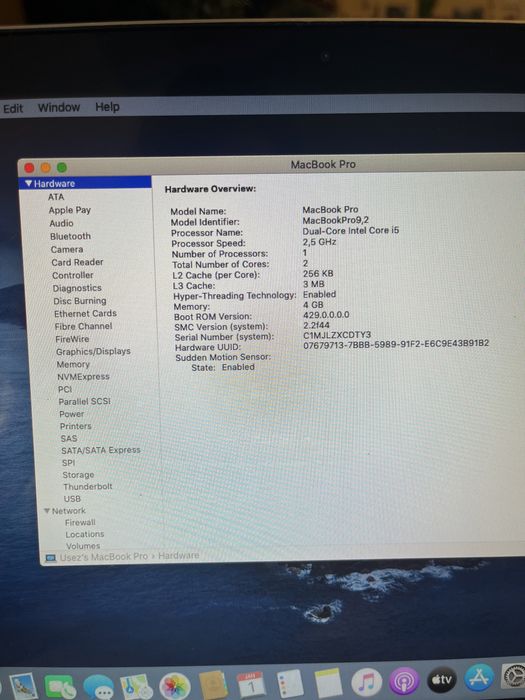
Task: Select Printers in the sidebar
Action: (x=76, y=426)
